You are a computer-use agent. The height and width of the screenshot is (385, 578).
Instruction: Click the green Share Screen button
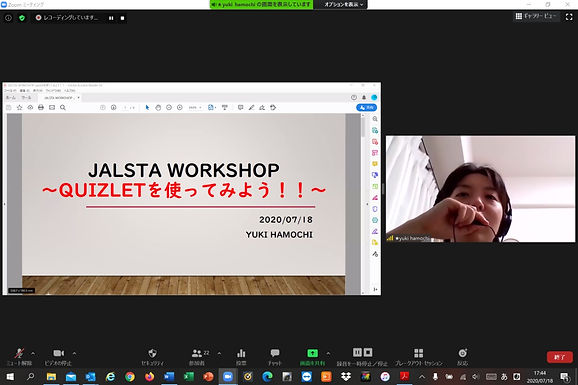(312, 356)
